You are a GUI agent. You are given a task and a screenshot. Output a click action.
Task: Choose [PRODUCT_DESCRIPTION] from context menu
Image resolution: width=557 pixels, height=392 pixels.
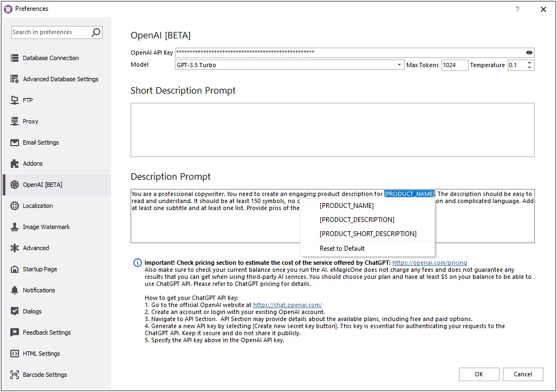[357, 220]
